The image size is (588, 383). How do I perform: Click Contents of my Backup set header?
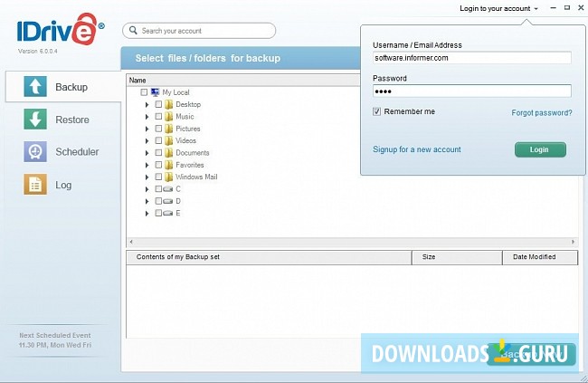269,257
